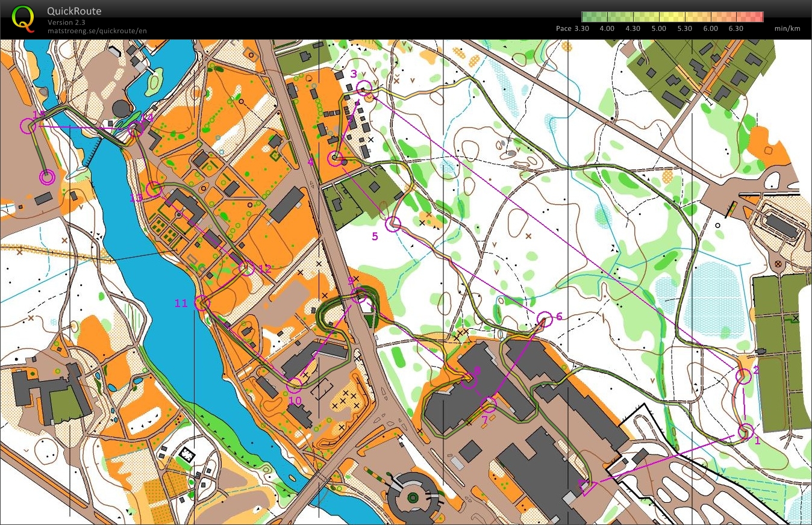The image size is (812, 525).
Task: Select control circle 13 on the map
Action: pyautogui.click(x=154, y=189)
